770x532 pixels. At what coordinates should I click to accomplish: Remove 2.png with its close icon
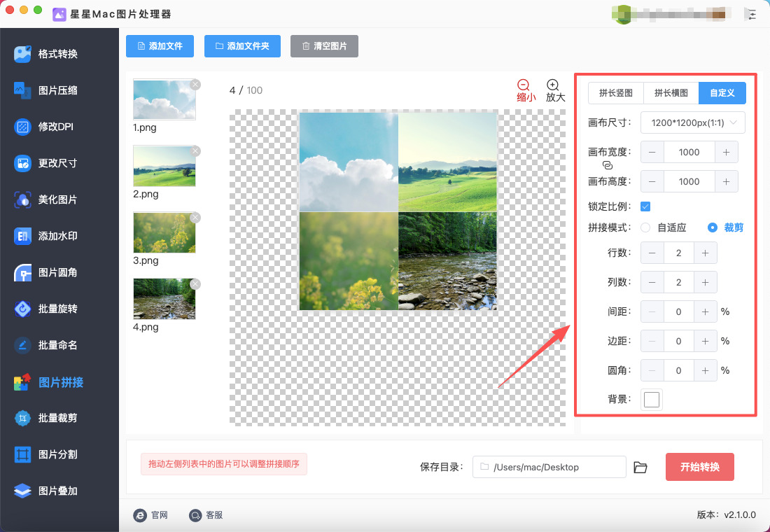(x=195, y=150)
